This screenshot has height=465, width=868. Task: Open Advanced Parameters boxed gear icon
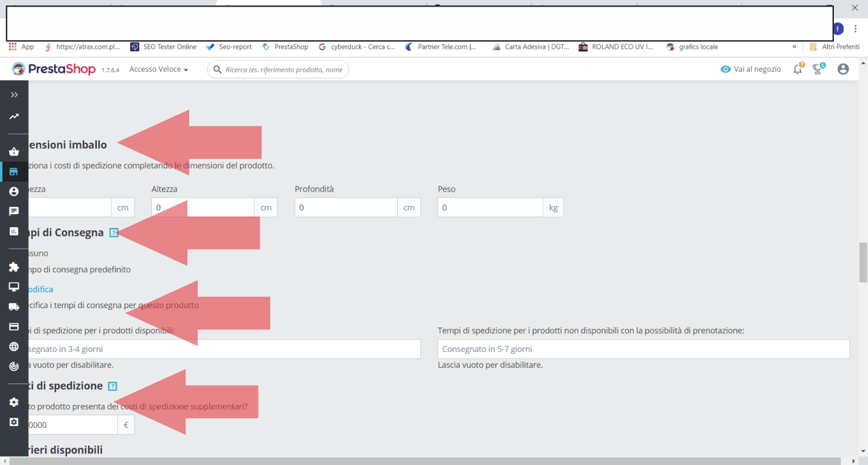tap(14, 422)
